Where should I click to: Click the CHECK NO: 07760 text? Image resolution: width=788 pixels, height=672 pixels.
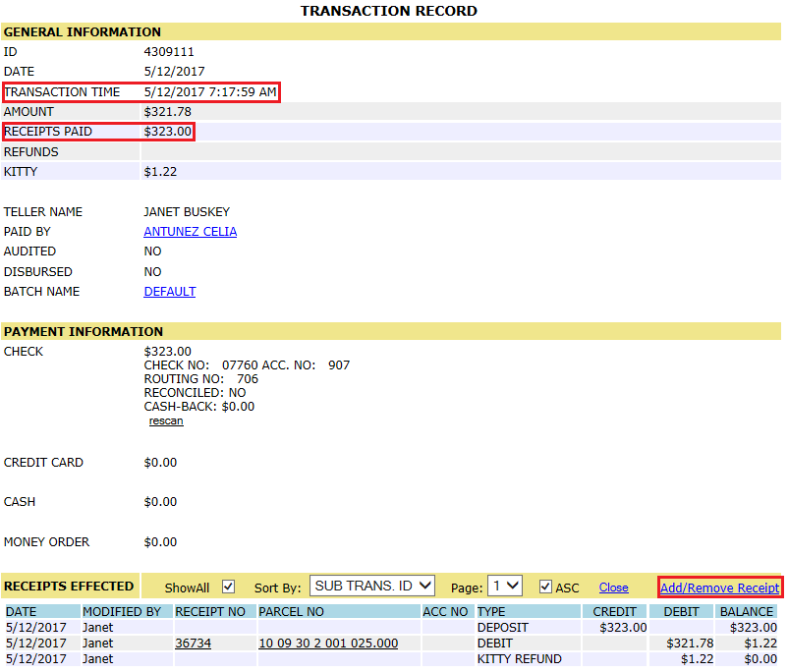(x=201, y=365)
